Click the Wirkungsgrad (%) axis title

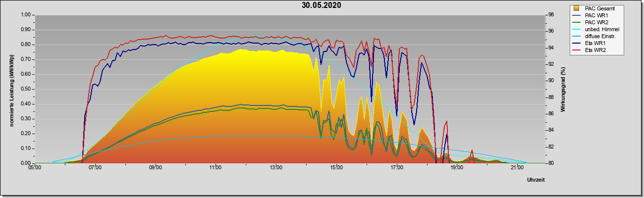563,89
